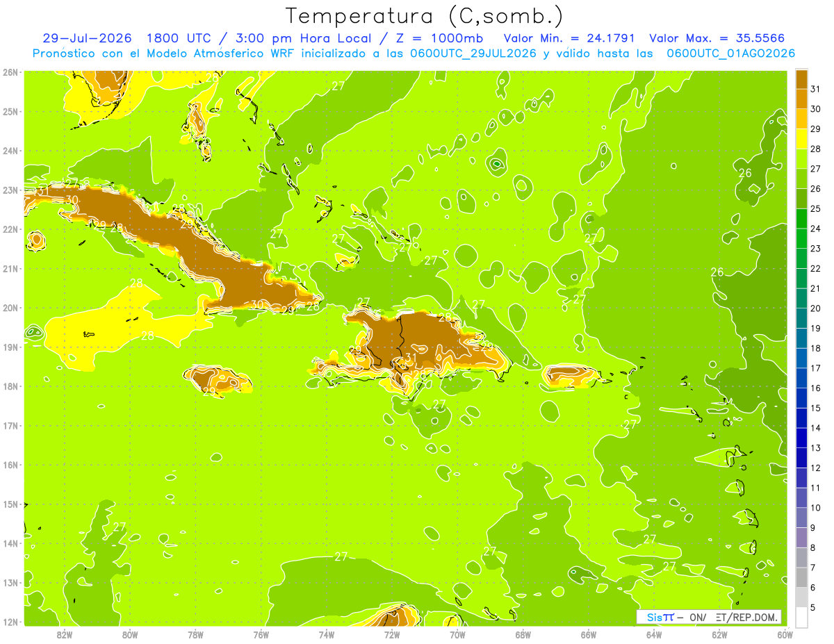This screenshot has height=644, width=834.
Task: Click legend swatch between 26 and 27
Action: click(802, 179)
